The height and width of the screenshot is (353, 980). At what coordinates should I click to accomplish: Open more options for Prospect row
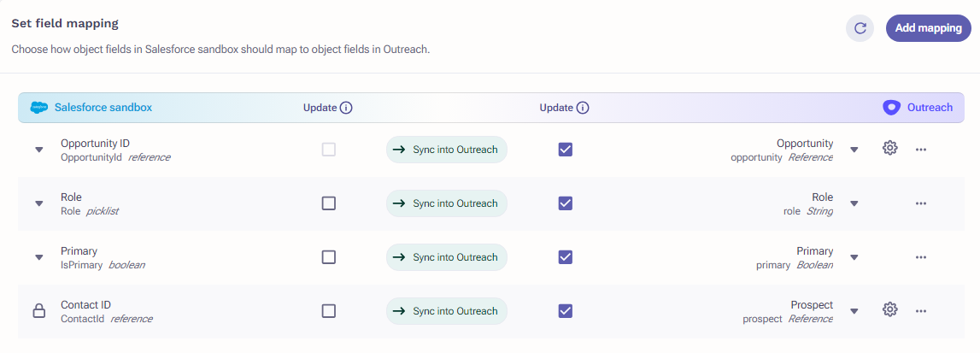click(921, 310)
